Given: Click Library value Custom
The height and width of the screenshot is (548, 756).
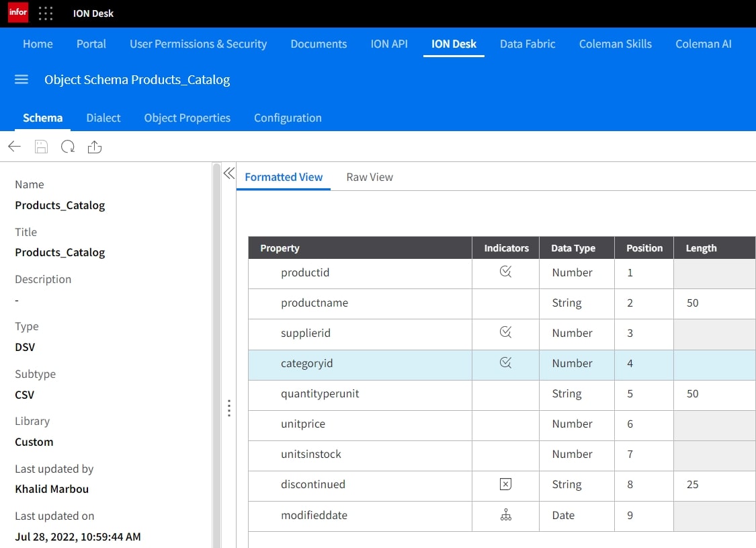Looking at the screenshot, I should tap(34, 442).
